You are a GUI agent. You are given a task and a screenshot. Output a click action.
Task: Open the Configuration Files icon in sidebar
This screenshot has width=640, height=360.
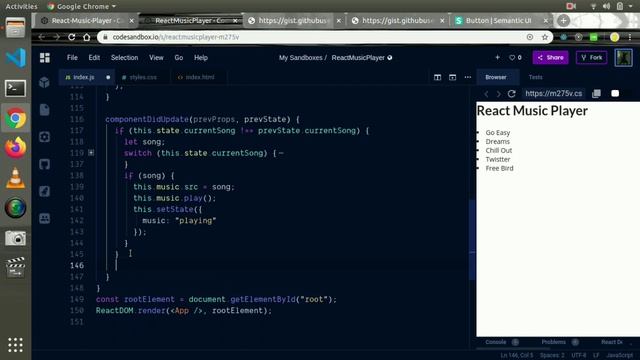coord(44,137)
